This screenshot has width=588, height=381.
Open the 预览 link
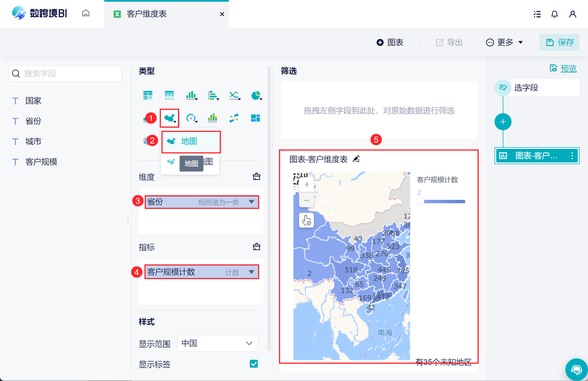pyautogui.click(x=568, y=68)
